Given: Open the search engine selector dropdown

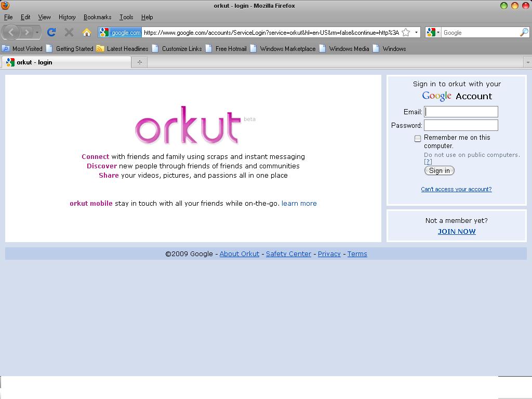Looking at the screenshot, I should click(433, 33).
